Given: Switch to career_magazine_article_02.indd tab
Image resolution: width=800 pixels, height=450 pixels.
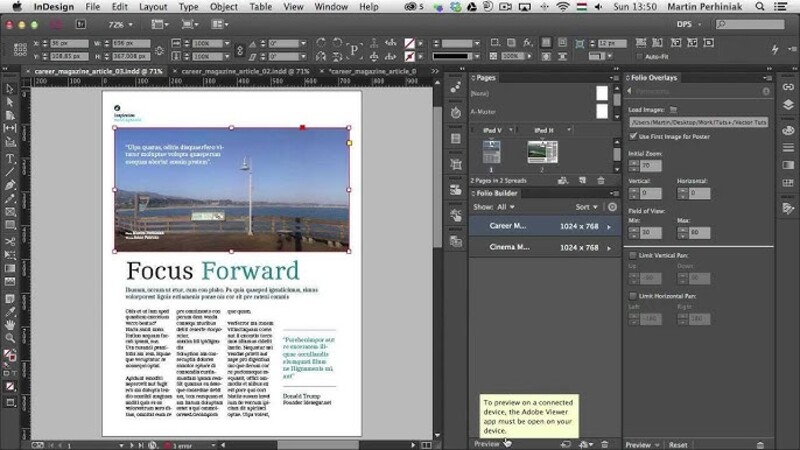Looking at the screenshot, I should click(245, 71).
